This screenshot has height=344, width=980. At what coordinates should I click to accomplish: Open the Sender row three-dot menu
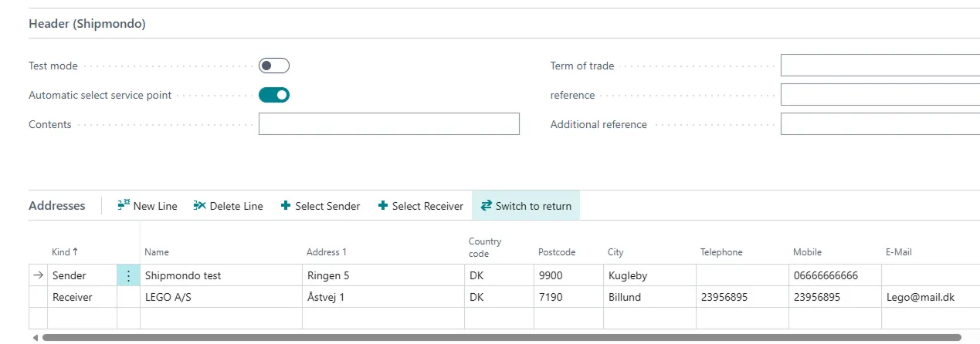point(128,276)
